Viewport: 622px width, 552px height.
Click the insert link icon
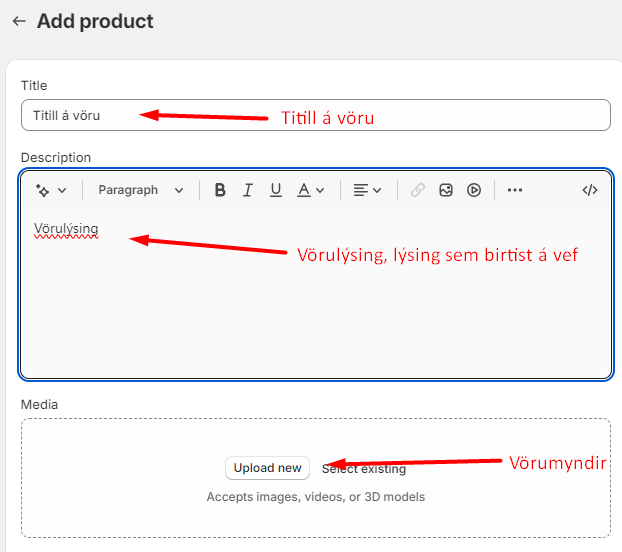click(418, 190)
